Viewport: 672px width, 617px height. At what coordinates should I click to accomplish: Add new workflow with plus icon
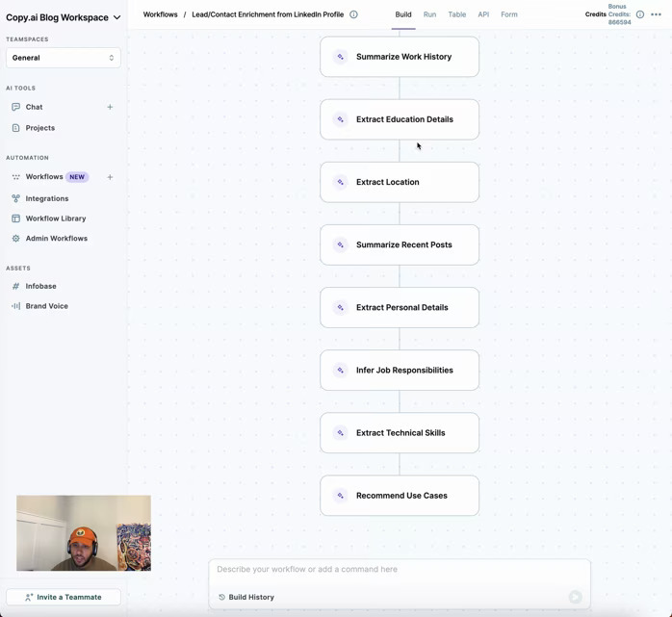click(x=110, y=177)
